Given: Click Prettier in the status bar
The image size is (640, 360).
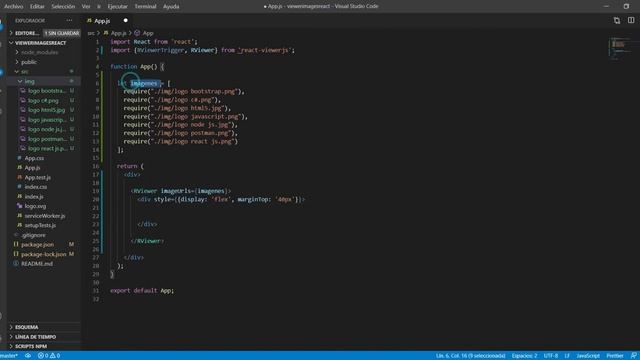Looking at the screenshot, I should [615, 356].
